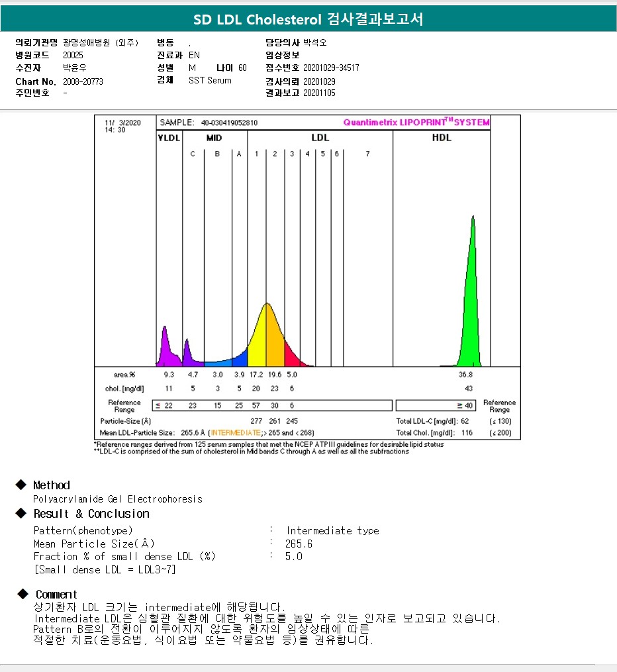
Task: Click the Method section heading
Action: point(52,485)
